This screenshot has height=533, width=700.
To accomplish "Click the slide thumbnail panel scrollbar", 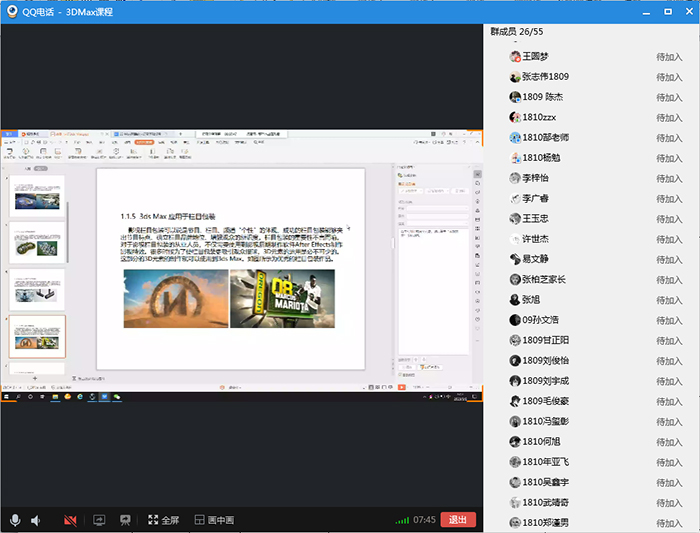I will 67,232.
